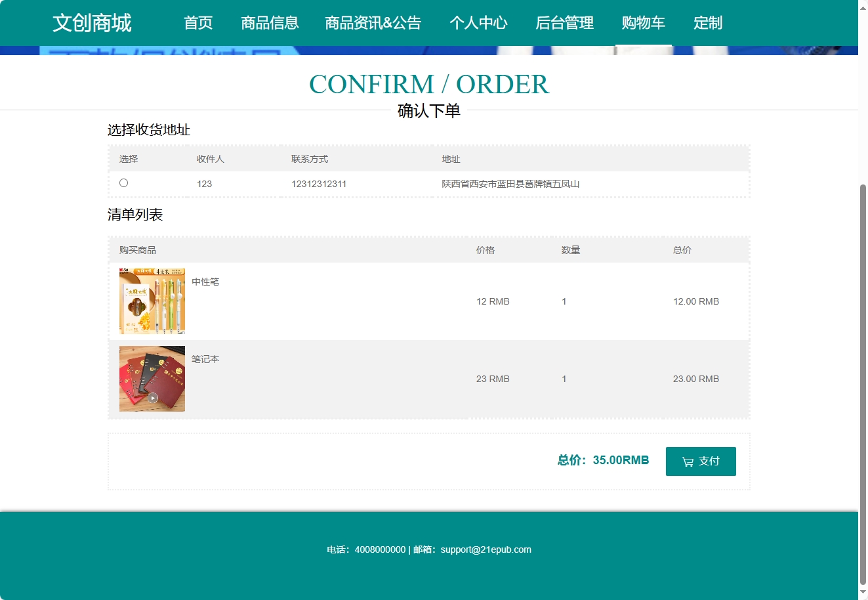Click the 购买商品 column header
Image resolution: width=868 pixels, height=600 pixels.
(138, 250)
